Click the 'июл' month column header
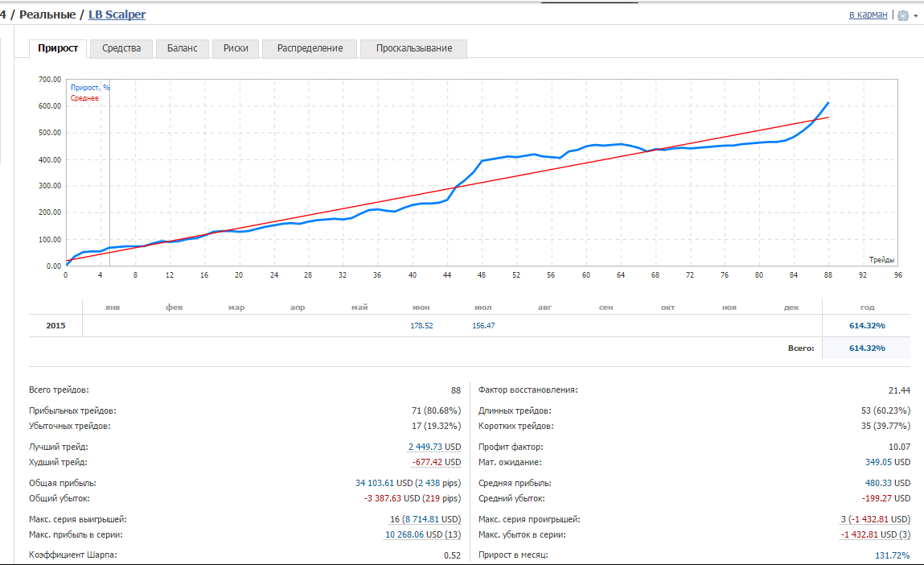Viewport: 924px width, 565px height. click(x=483, y=307)
